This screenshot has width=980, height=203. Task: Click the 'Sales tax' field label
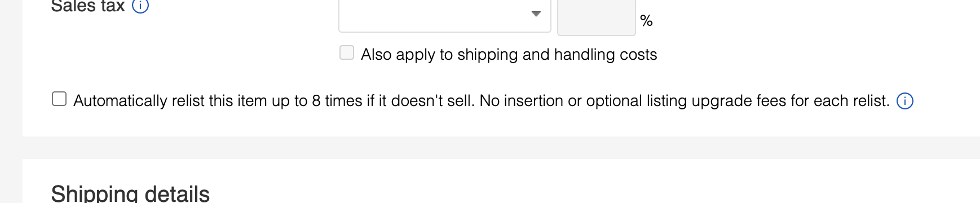(x=88, y=6)
